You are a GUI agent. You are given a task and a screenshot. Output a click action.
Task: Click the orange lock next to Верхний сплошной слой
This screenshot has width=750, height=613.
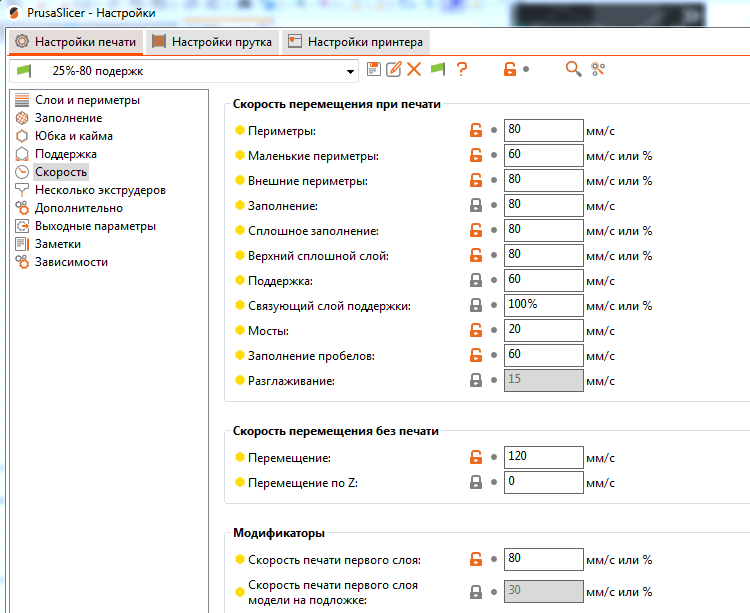(476, 255)
